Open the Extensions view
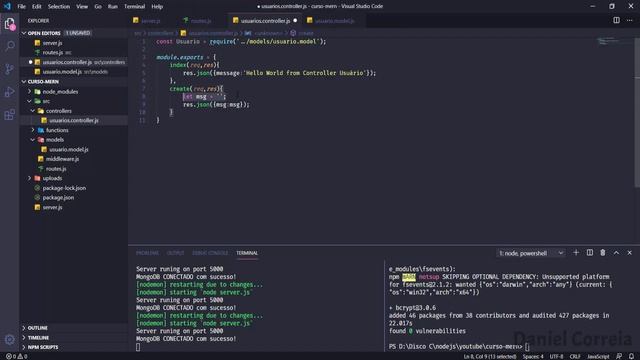The width and height of the screenshot is (640, 360). point(10,115)
